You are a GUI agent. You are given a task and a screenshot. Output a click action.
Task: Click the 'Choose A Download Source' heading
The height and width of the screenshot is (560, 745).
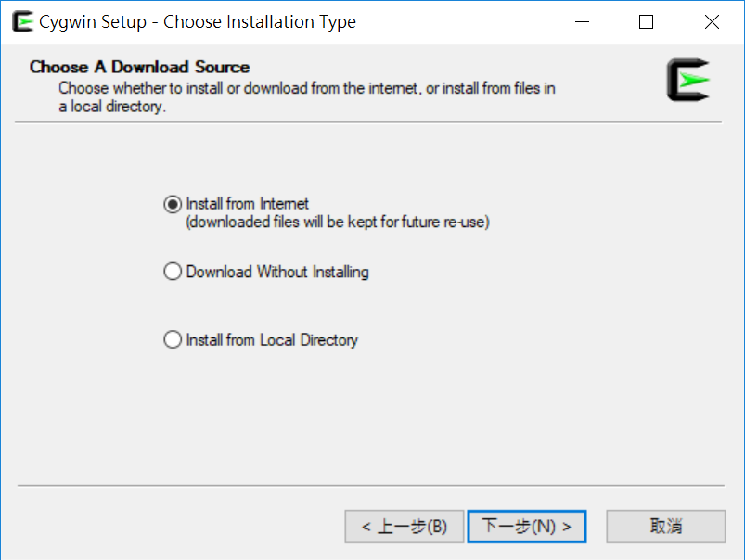(x=139, y=67)
